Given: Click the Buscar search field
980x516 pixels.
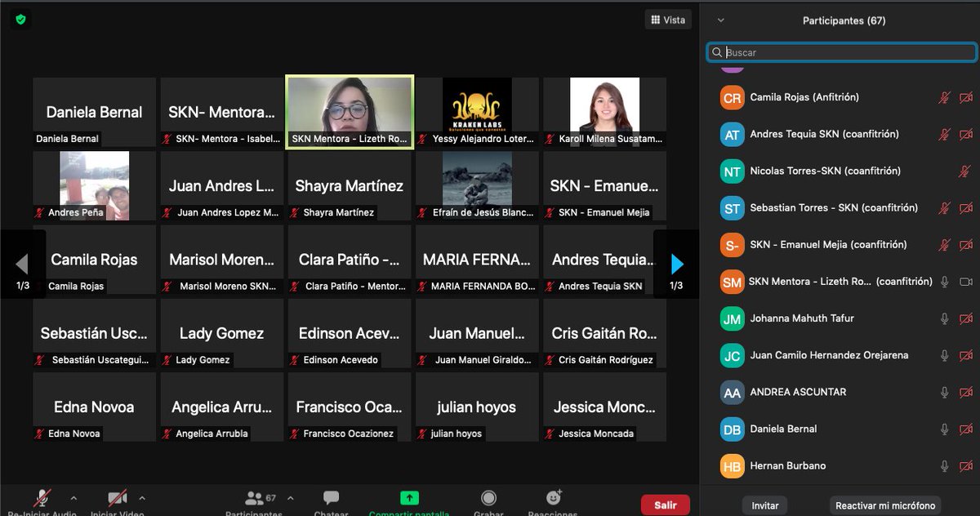Looking at the screenshot, I should pyautogui.click(x=841, y=51).
